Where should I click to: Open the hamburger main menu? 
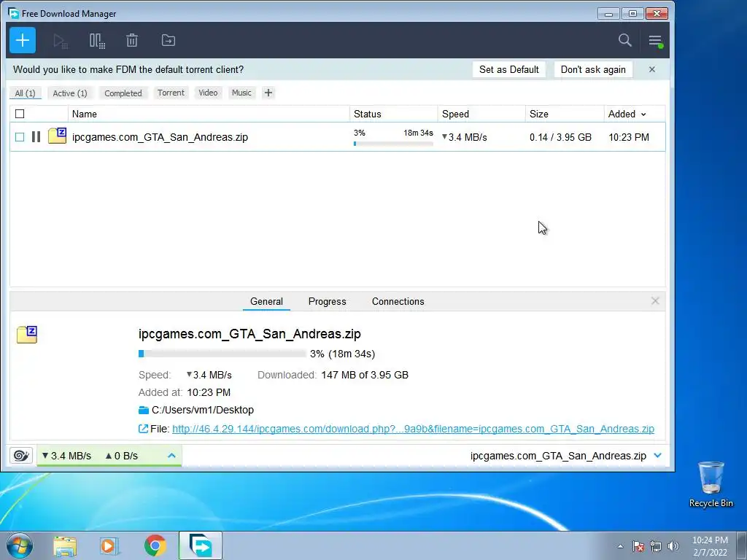click(656, 41)
